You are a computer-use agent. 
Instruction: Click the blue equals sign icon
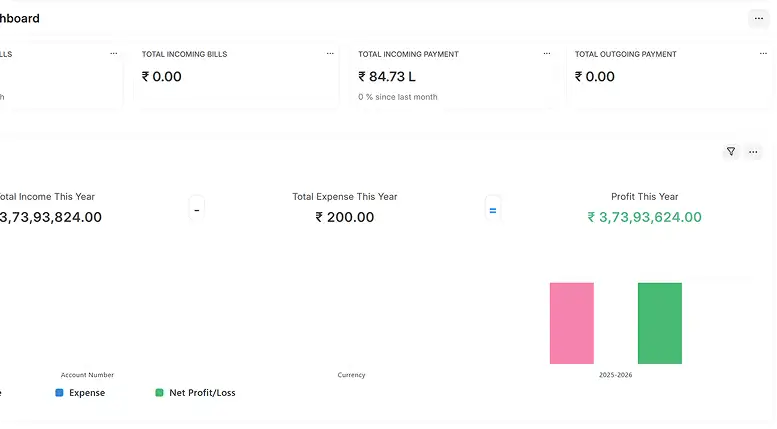click(x=491, y=210)
